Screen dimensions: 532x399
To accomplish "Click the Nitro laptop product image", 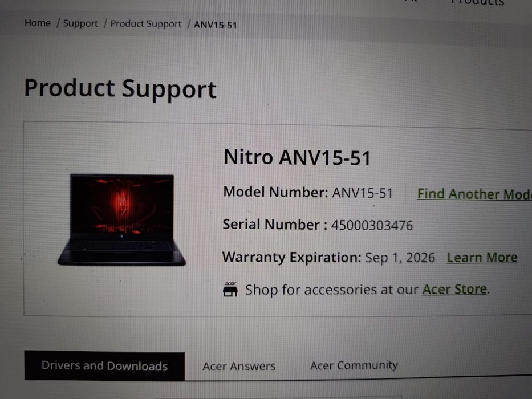I will (x=122, y=219).
